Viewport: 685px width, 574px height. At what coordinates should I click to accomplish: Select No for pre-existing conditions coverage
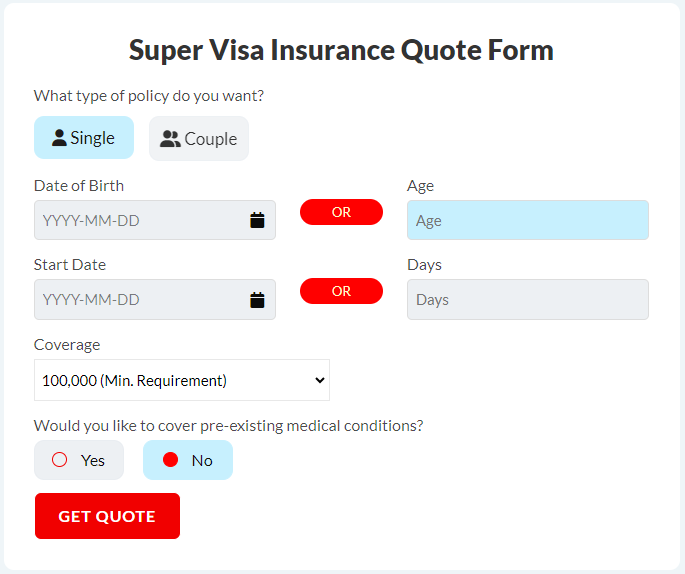click(x=188, y=460)
